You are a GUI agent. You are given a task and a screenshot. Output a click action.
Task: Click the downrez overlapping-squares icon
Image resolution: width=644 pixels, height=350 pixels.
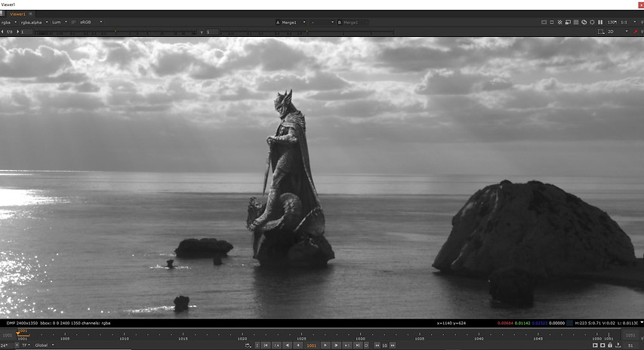pyautogui.click(x=568, y=22)
